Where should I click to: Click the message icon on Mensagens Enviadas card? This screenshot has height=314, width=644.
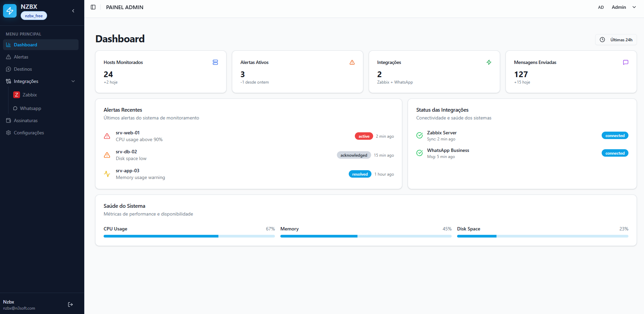point(625,62)
